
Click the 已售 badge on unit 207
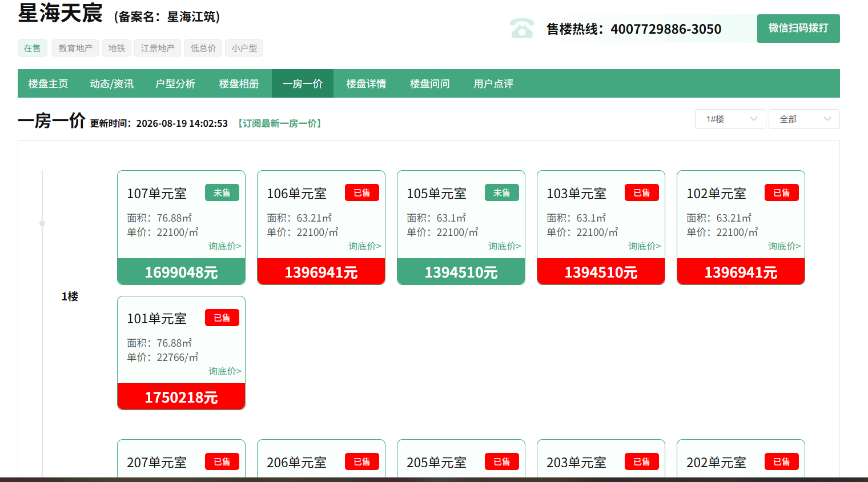click(x=222, y=461)
